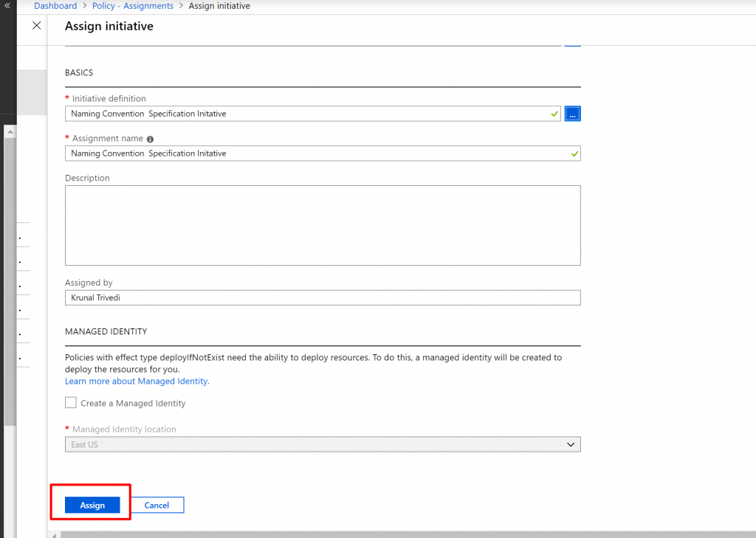Click the info icon beside Assignment name
Viewport: 756px width, 538px height.
coord(151,139)
